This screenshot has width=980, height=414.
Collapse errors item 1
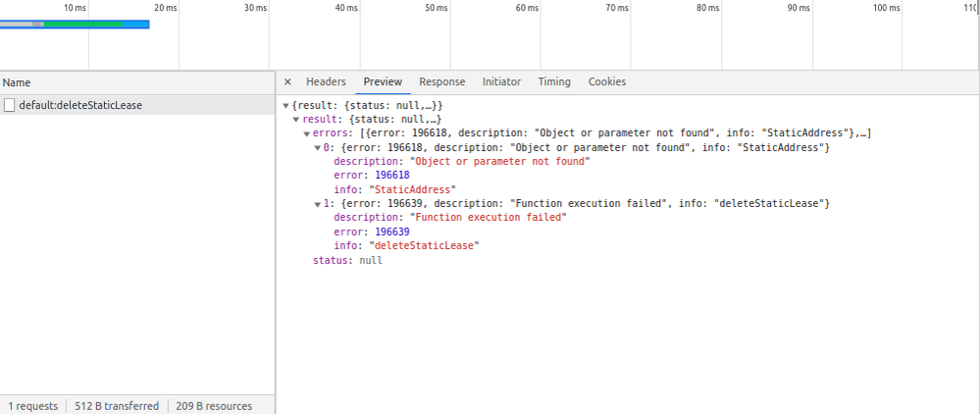coord(317,204)
